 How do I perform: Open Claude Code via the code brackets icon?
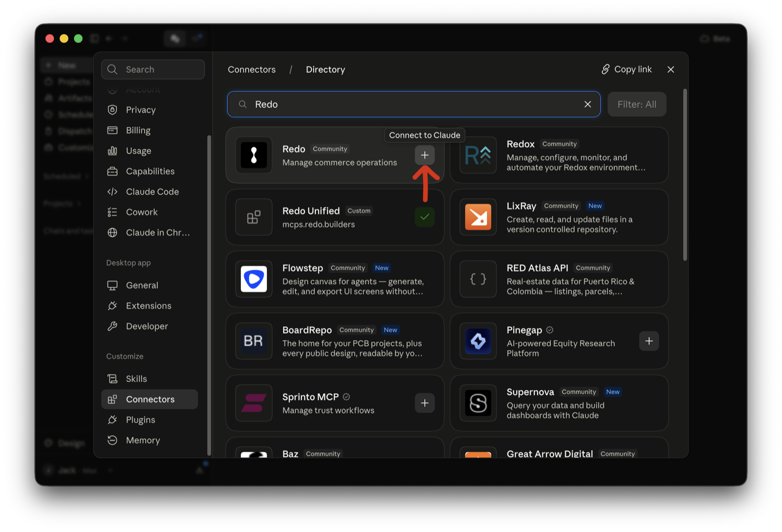112,192
